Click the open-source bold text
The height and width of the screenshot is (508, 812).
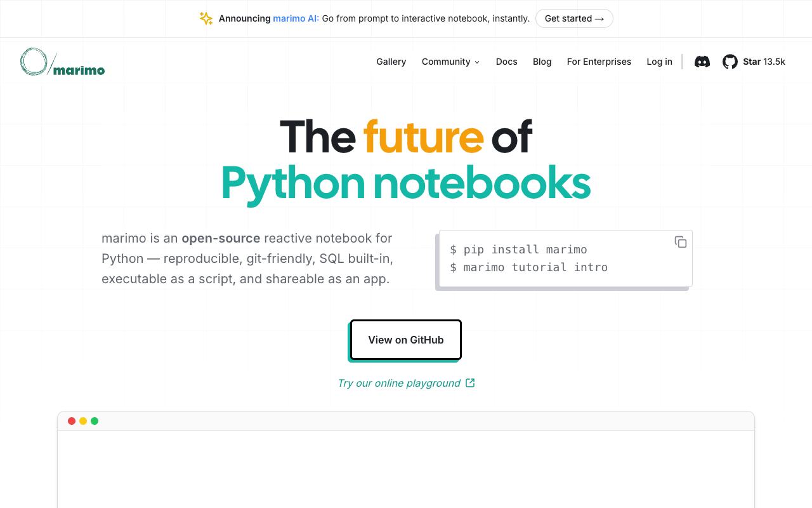click(x=221, y=238)
